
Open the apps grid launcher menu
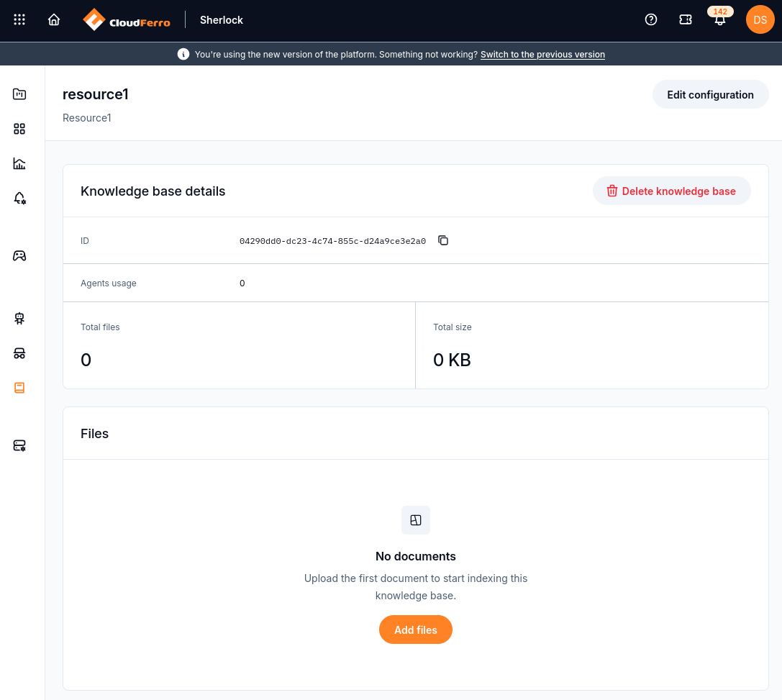(19, 20)
